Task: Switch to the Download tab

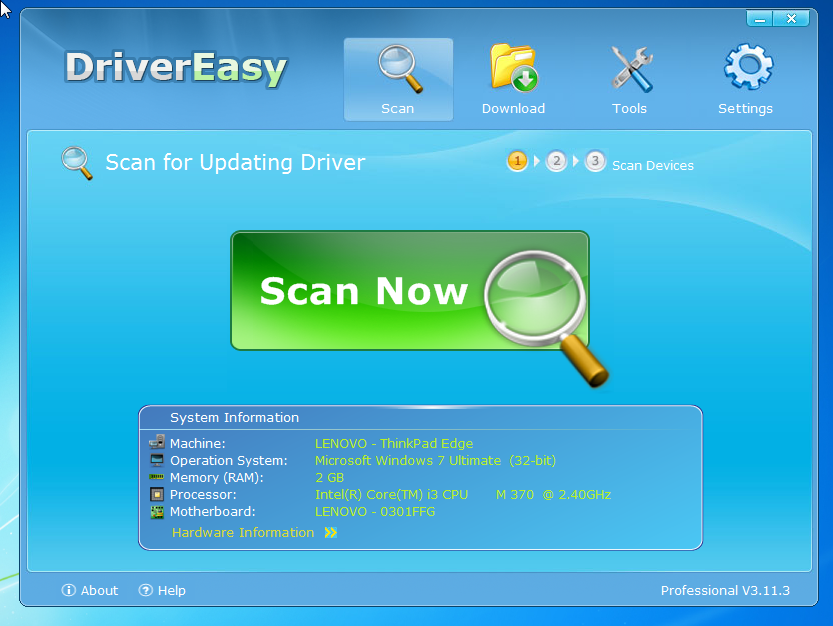Action: tap(513, 80)
